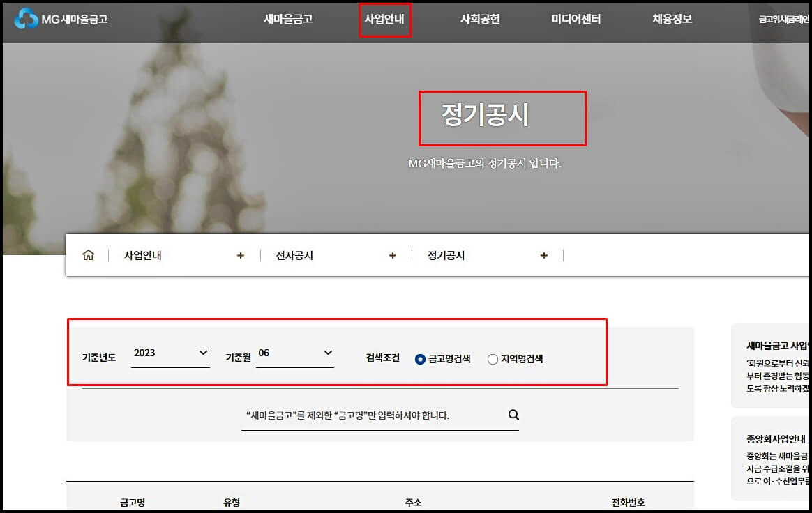812x513 pixels.
Task: Open the 사회공헌 top menu
Action: pyautogui.click(x=480, y=19)
